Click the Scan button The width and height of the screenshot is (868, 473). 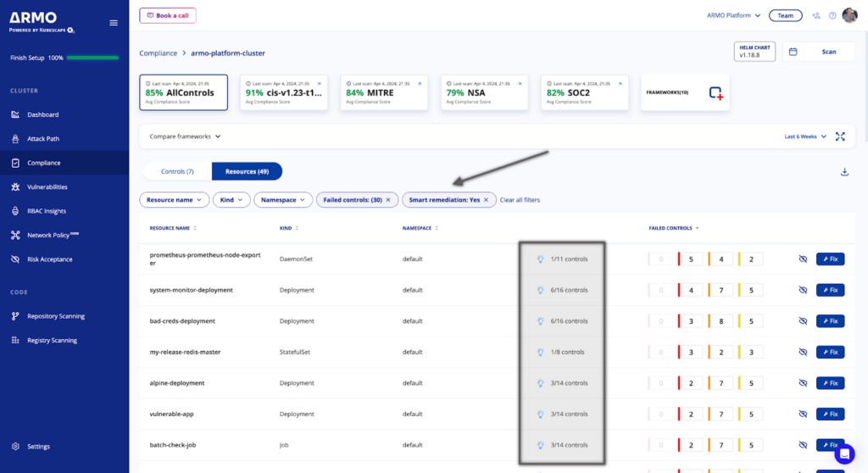pyautogui.click(x=829, y=52)
